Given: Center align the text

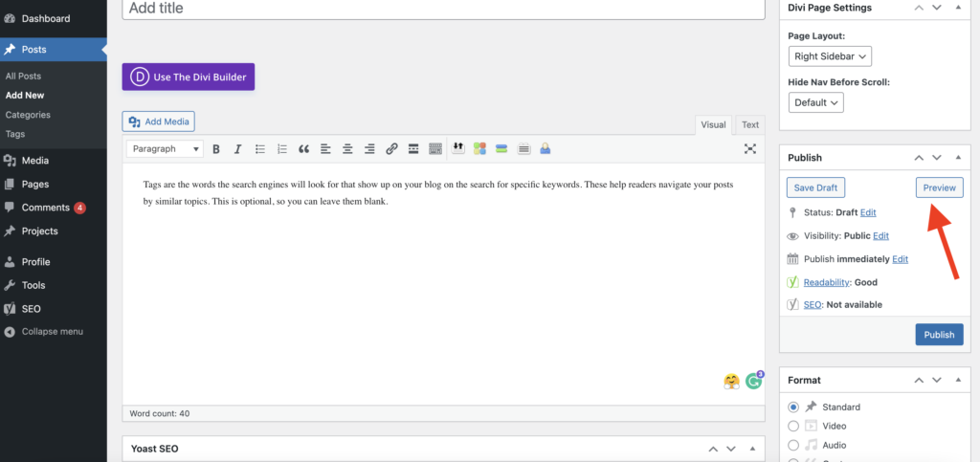Looking at the screenshot, I should click(x=347, y=149).
